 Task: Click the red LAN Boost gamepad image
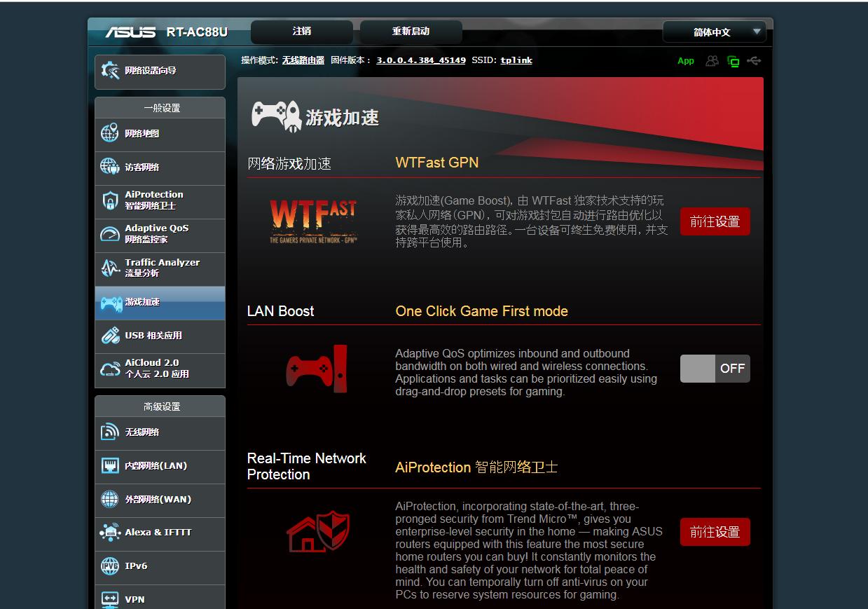(x=317, y=369)
